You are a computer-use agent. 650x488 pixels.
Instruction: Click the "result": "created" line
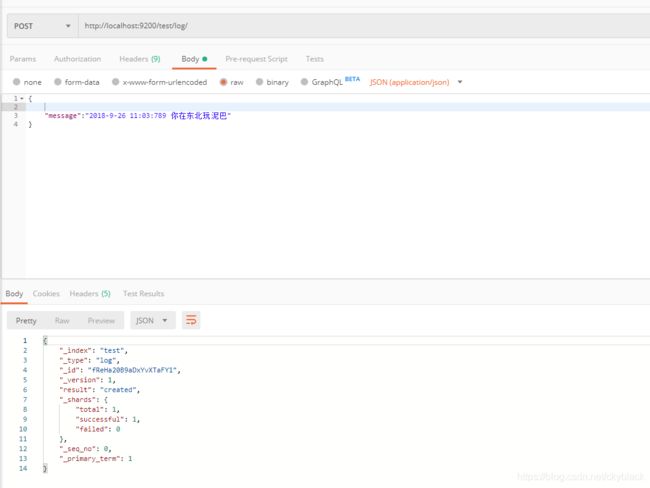pos(100,390)
